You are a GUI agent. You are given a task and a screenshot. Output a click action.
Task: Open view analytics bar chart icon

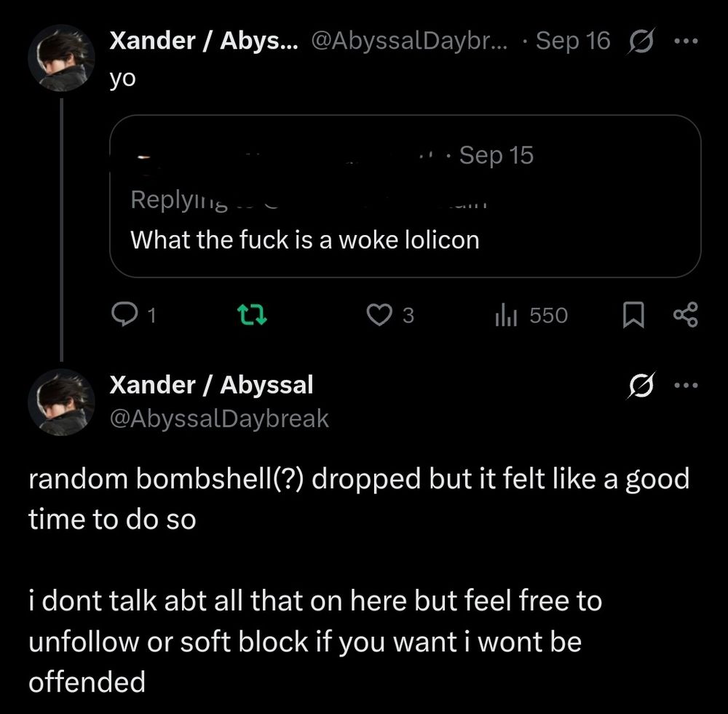[x=506, y=314]
